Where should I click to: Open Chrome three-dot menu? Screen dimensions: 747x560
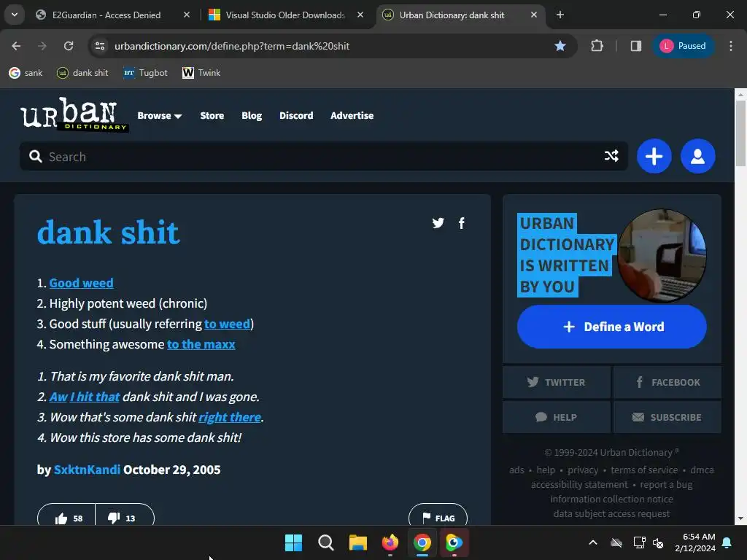[x=730, y=46]
